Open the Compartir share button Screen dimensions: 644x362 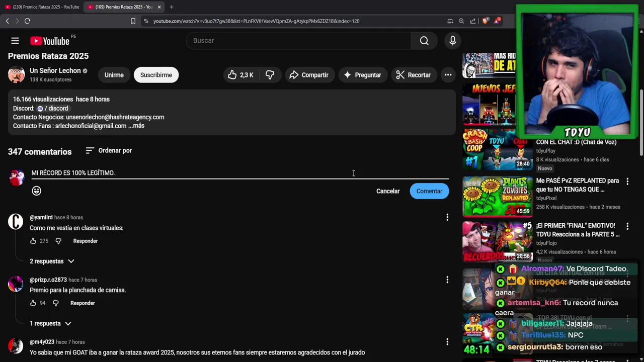pos(309,75)
